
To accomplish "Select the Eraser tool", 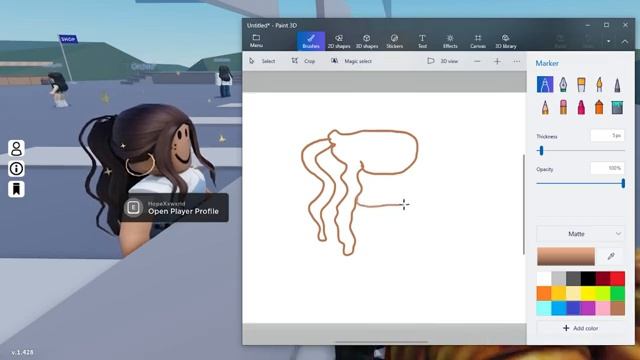I will [563, 107].
